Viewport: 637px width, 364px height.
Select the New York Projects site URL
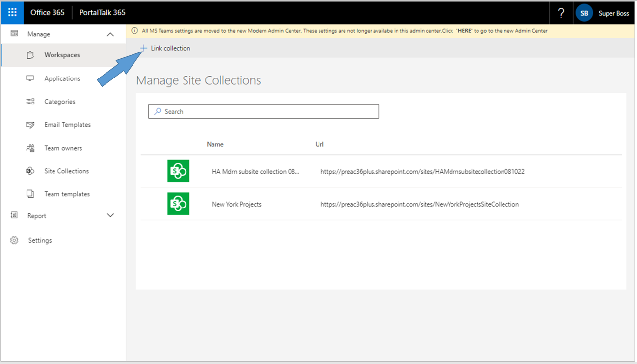pos(419,204)
